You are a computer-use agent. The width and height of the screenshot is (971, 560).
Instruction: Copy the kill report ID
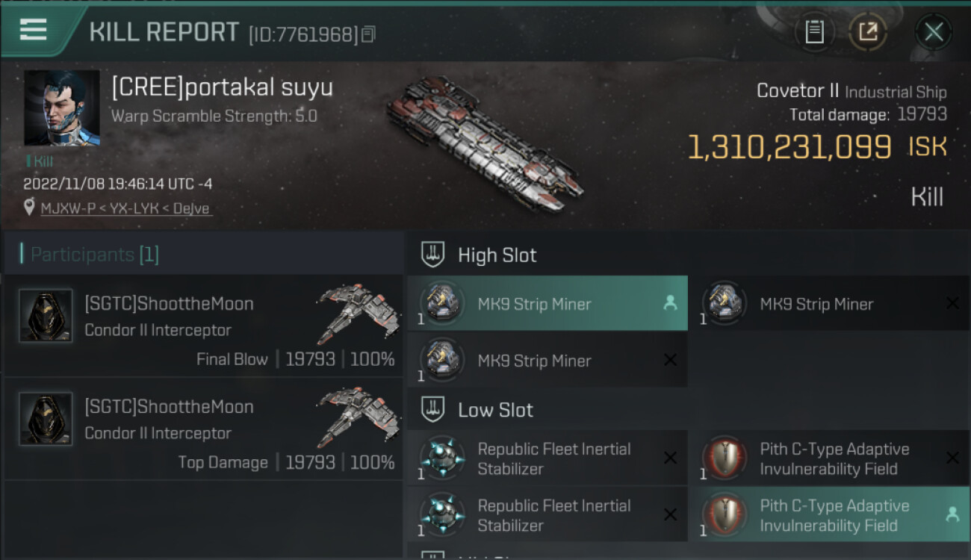point(368,34)
